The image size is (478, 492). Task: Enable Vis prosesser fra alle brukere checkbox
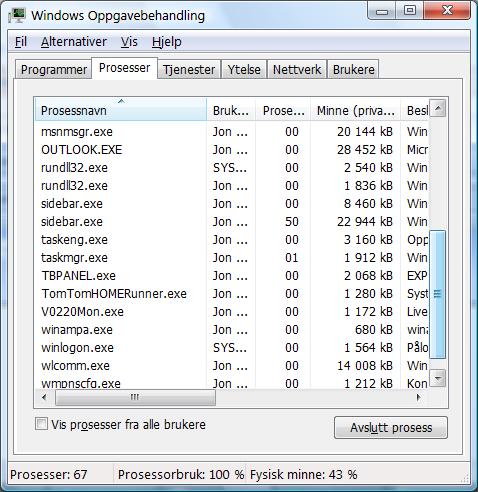coord(41,424)
